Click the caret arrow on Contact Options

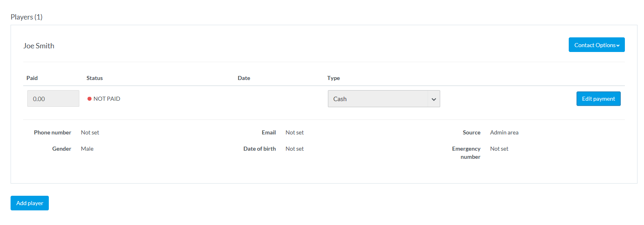[618, 45]
